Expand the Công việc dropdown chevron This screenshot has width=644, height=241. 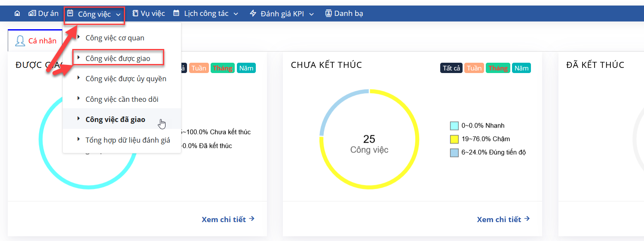pos(118,15)
